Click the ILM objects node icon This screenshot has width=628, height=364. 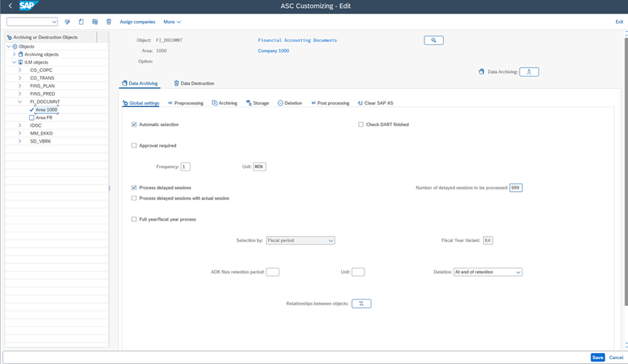pyautogui.click(x=20, y=62)
